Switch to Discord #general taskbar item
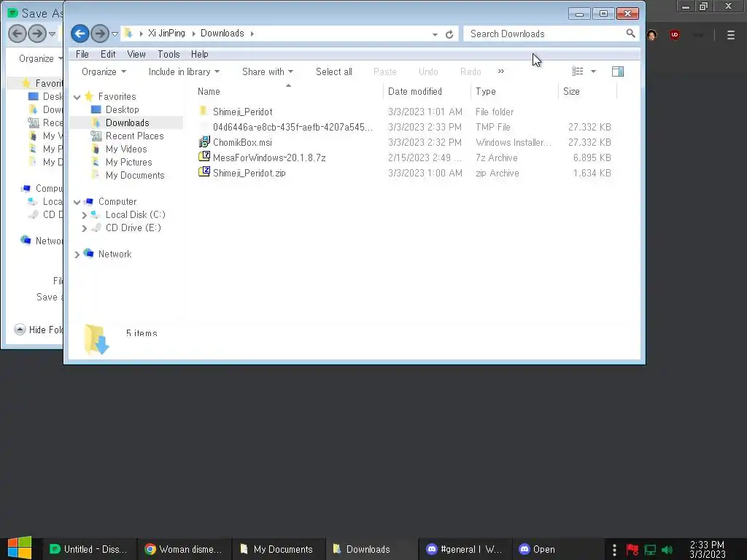Screen dimensions: 747x560 click(465, 549)
